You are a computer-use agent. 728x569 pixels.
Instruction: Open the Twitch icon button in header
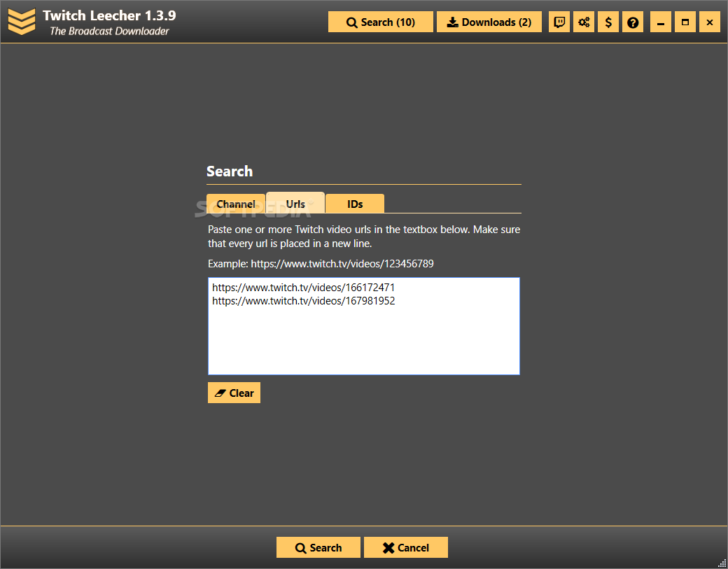[x=559, y=22]
